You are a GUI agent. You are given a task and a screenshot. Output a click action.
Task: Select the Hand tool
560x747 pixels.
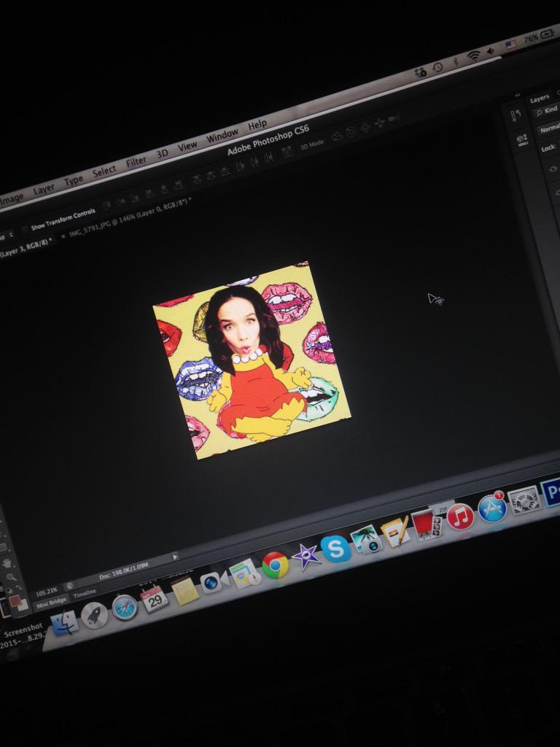tap(6, 564)
